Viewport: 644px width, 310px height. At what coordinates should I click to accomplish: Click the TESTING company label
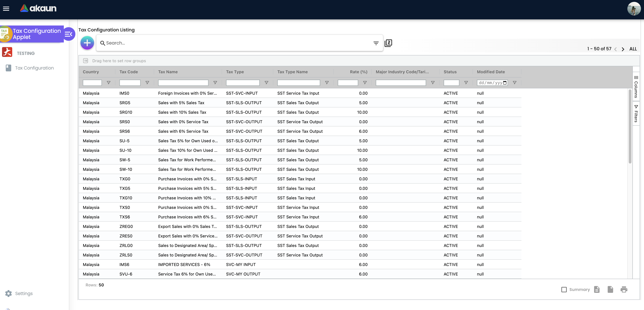(x=26, y=53)
